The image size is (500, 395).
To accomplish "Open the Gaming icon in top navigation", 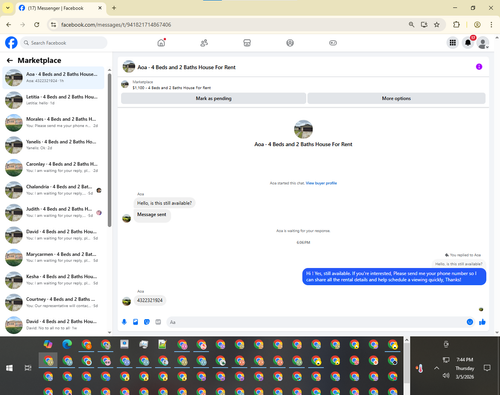I will [333, 43].
